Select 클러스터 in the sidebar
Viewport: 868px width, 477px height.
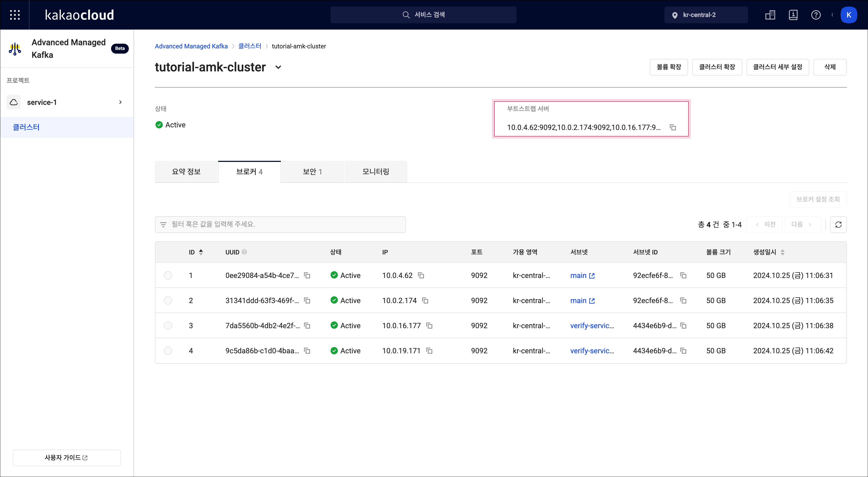point(67,127)
